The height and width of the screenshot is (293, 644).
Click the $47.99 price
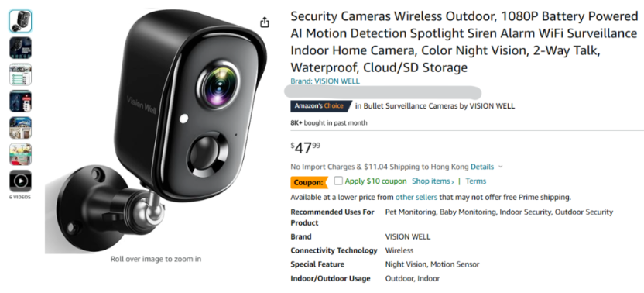pos(306,147)
